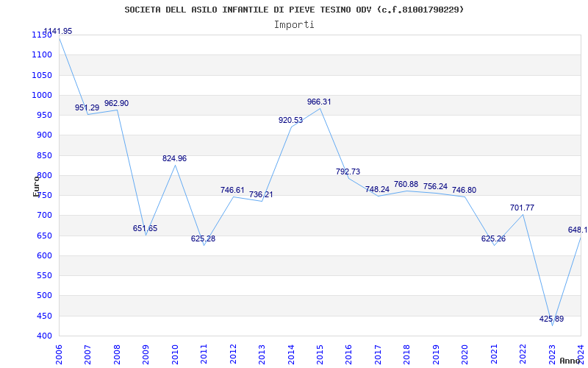This screenshot has height=368, width=588.
Task: Click the 900 y-axis tick label
Action: pyautogui.click(x=44, y=135)
